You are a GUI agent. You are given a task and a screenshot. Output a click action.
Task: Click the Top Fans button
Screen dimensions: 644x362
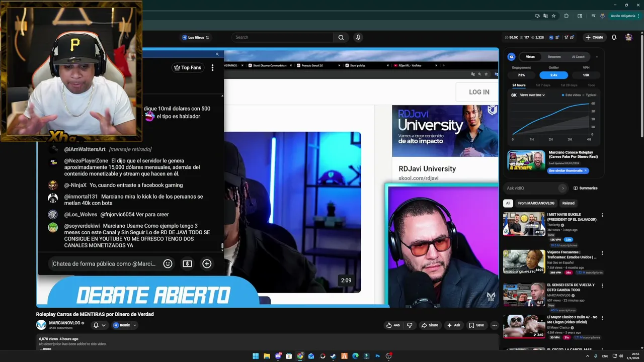pos(187,67)
